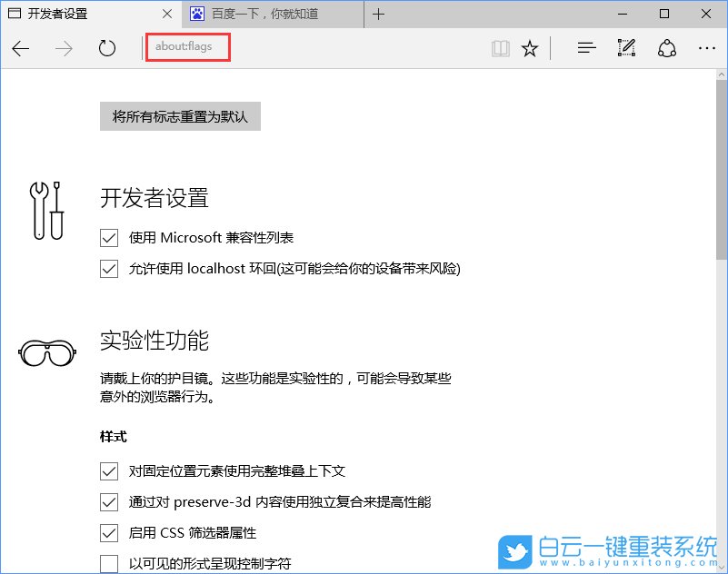Click the goggles experimental features icon
This screenshot has height=574, width=728.
(x=46, y=351)
